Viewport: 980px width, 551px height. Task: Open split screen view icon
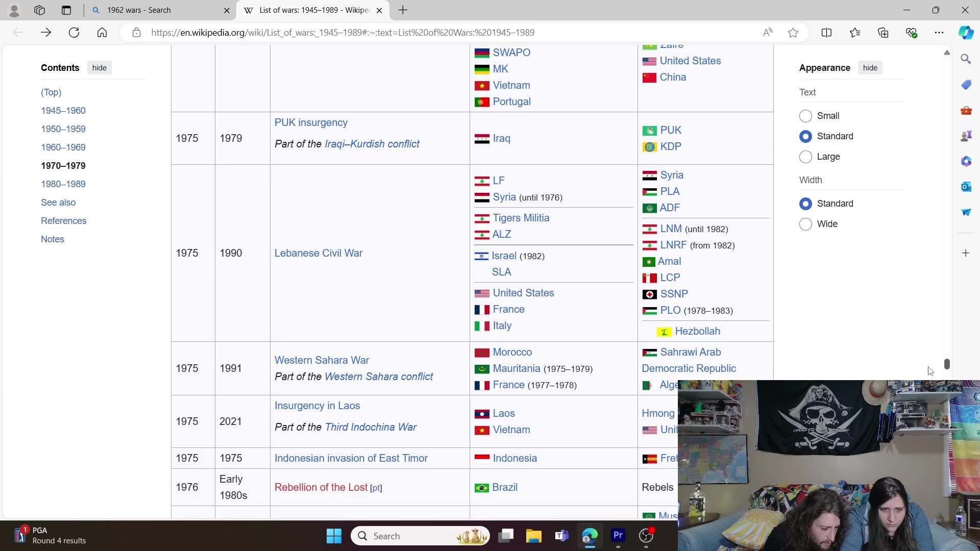coord(826,33)
